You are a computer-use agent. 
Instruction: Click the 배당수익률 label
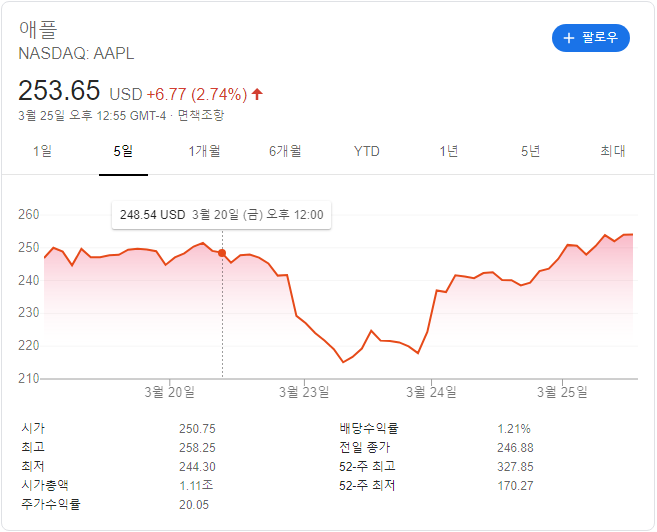pyautogui.click(x=369, y=429)
